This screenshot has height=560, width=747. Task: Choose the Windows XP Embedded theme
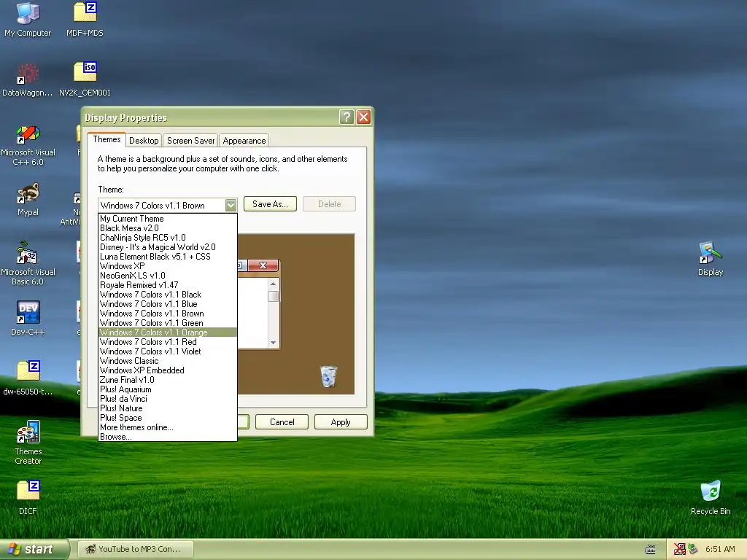(167, 370)
